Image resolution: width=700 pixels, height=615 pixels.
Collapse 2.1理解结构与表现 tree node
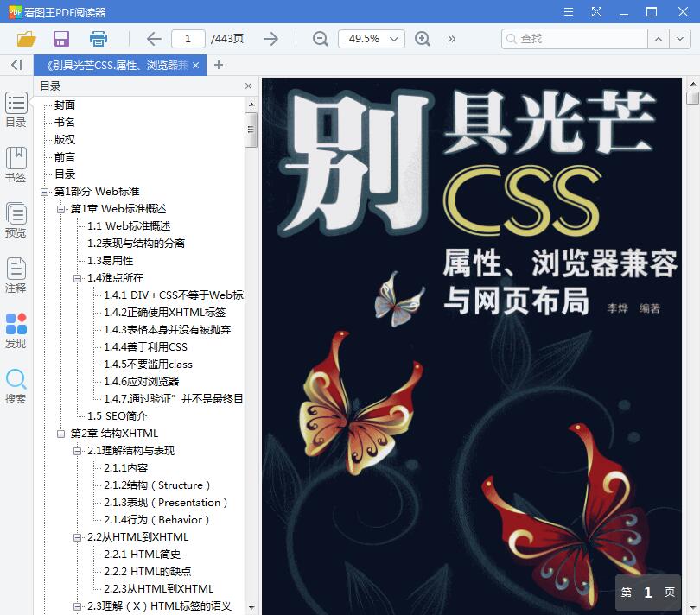[x=77, y=451]
